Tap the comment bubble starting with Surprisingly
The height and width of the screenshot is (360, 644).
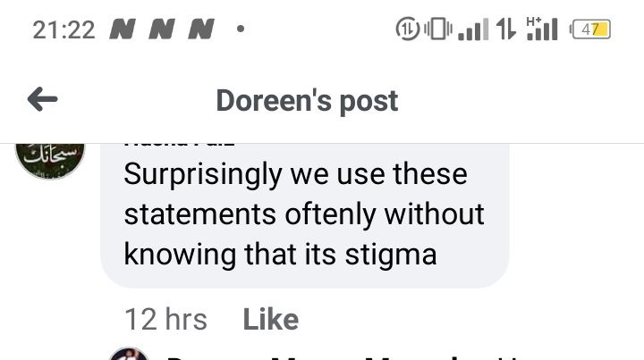[x=305, y=215]
